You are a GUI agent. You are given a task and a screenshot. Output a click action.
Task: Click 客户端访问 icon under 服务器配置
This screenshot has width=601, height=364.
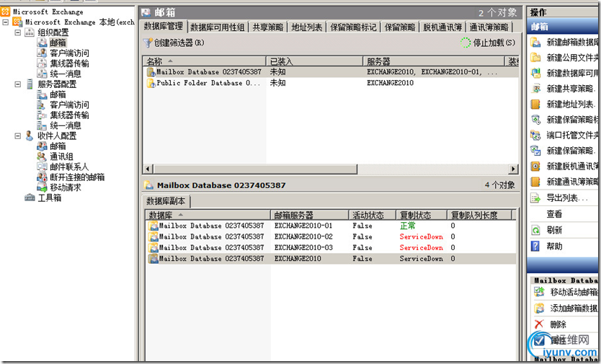(42, 105)
